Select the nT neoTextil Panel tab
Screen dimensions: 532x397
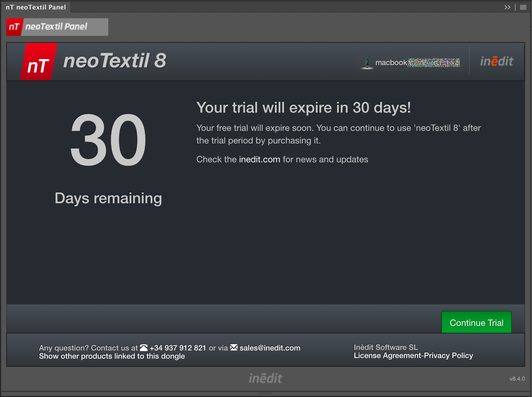[36, 7]
